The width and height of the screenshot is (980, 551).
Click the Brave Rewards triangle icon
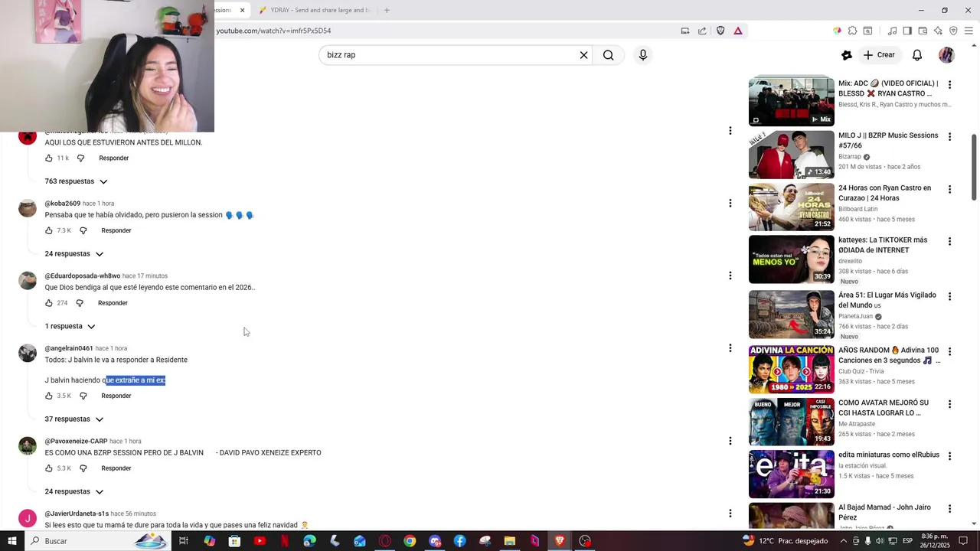point(738,31)
